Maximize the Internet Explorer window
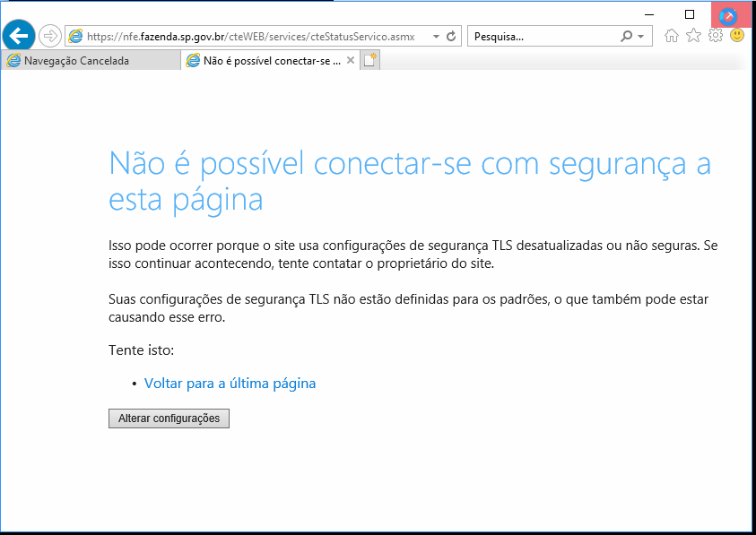Image resolution: width=756 pixels, height=535 pixels. pyautogui.click(x=690, y=14)
